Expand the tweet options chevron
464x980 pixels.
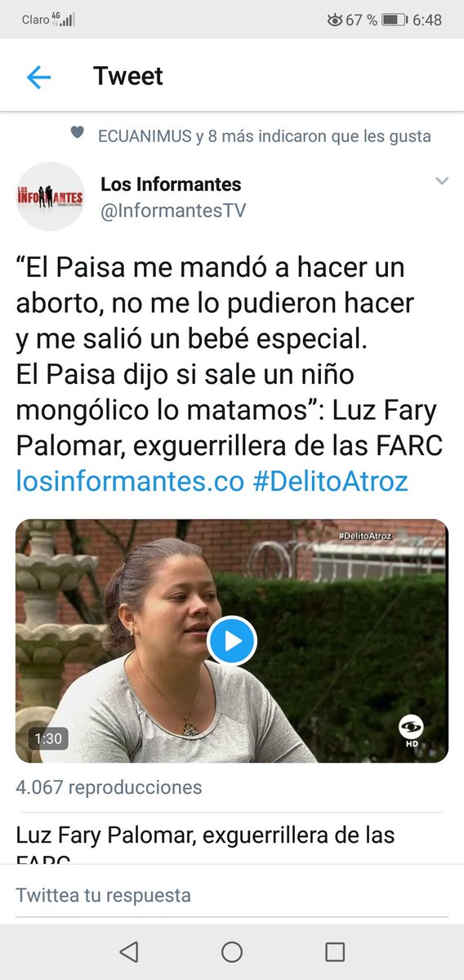442,181
